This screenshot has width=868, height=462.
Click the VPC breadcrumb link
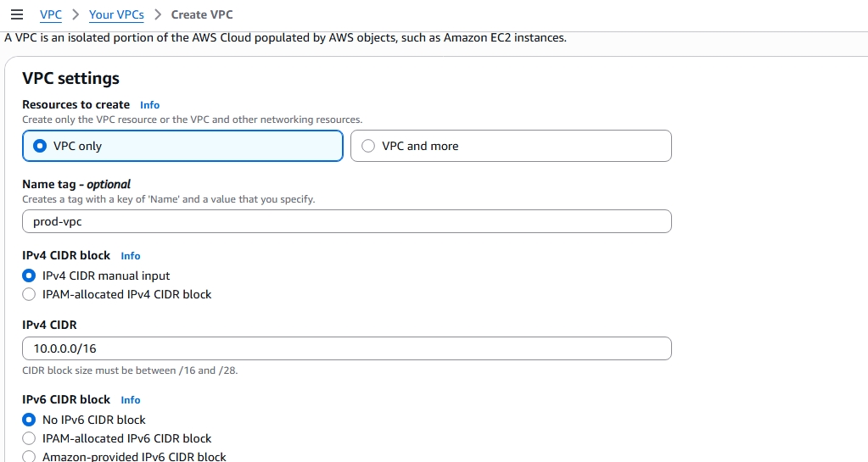[51, 14]
